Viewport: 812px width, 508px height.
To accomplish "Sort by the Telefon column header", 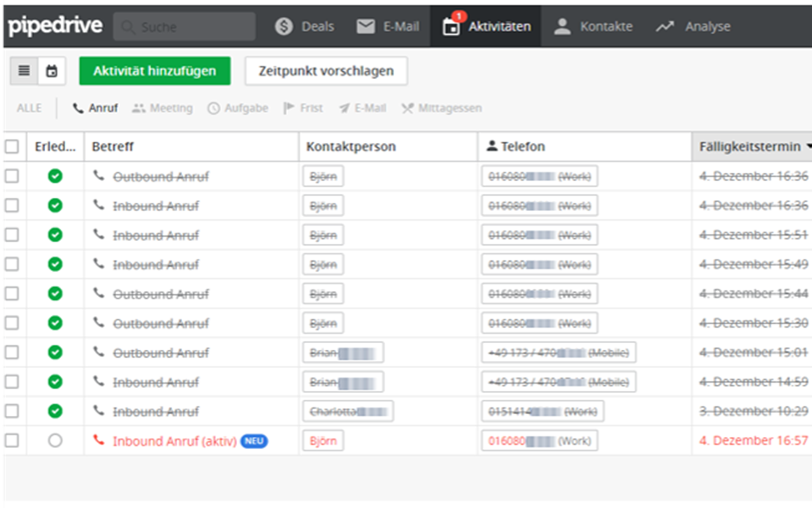I will pos(585,146).
